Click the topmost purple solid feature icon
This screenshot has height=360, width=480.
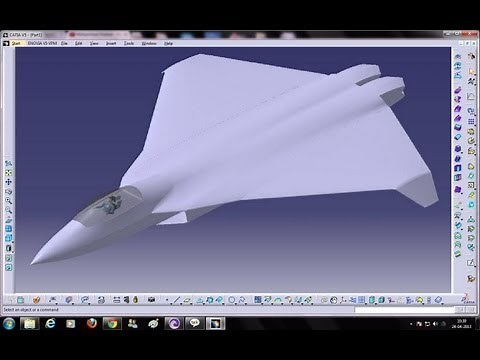coord(458,90)
